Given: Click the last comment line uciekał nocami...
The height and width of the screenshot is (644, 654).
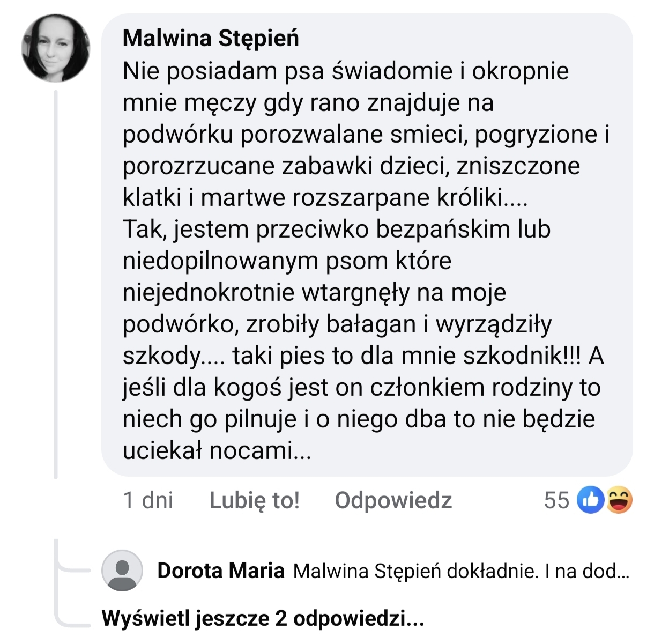Looking at the screenshot, I should (x=217, y=451).
